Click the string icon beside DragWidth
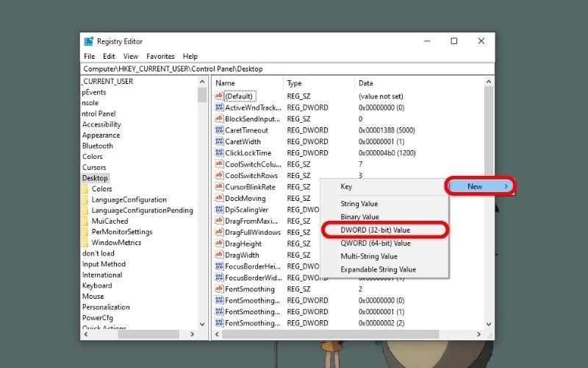 pos(219,255)
